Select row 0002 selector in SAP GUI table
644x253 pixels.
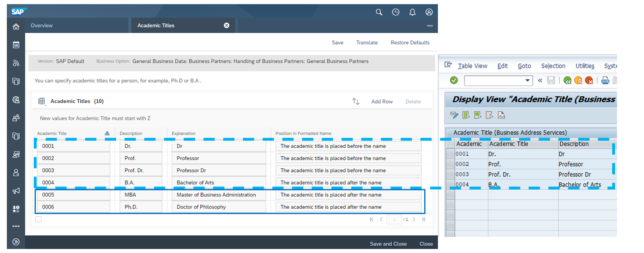tap(450, 164)
